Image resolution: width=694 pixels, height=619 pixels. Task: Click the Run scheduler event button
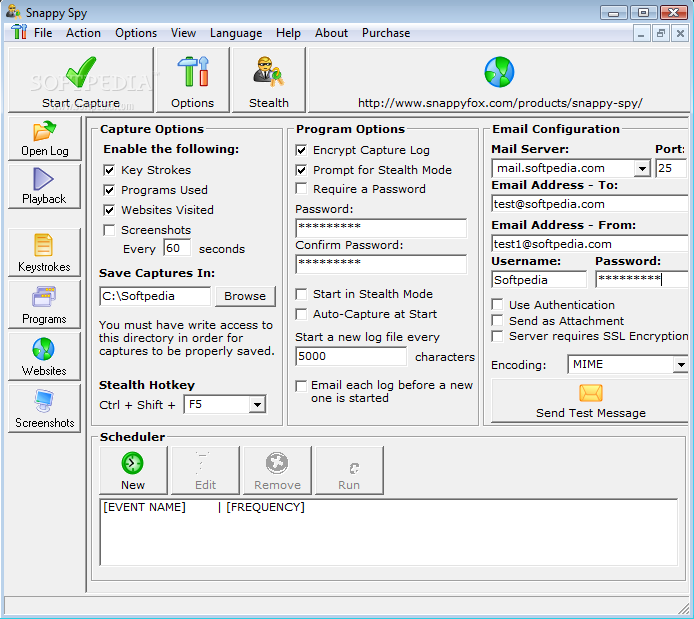(349, 470)
